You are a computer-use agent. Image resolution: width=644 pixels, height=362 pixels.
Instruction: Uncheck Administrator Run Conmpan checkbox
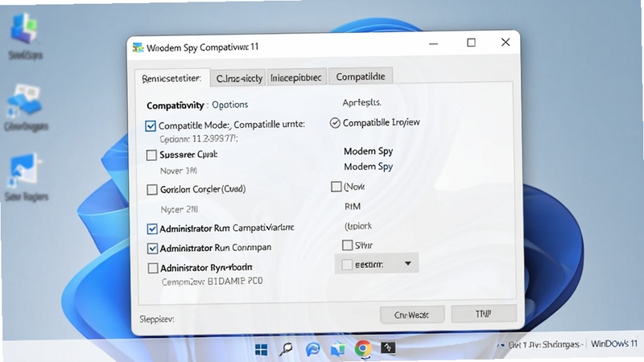click(x=152, y=249)
